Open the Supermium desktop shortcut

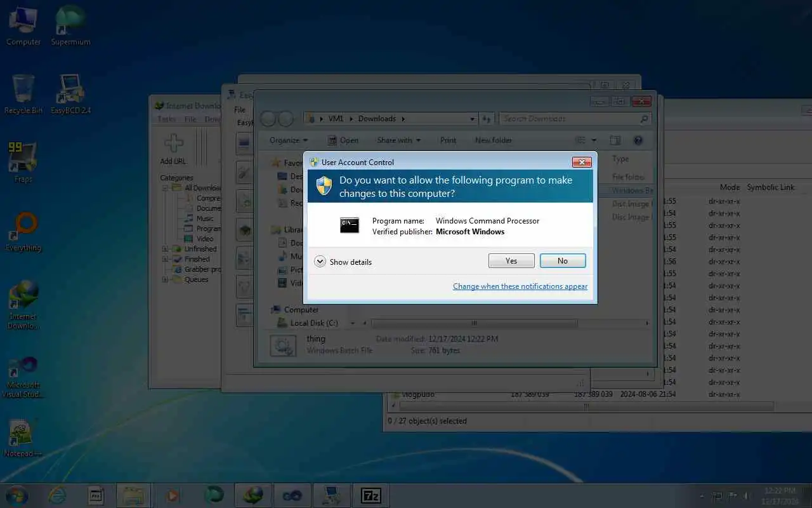click(x=70, y=25)
